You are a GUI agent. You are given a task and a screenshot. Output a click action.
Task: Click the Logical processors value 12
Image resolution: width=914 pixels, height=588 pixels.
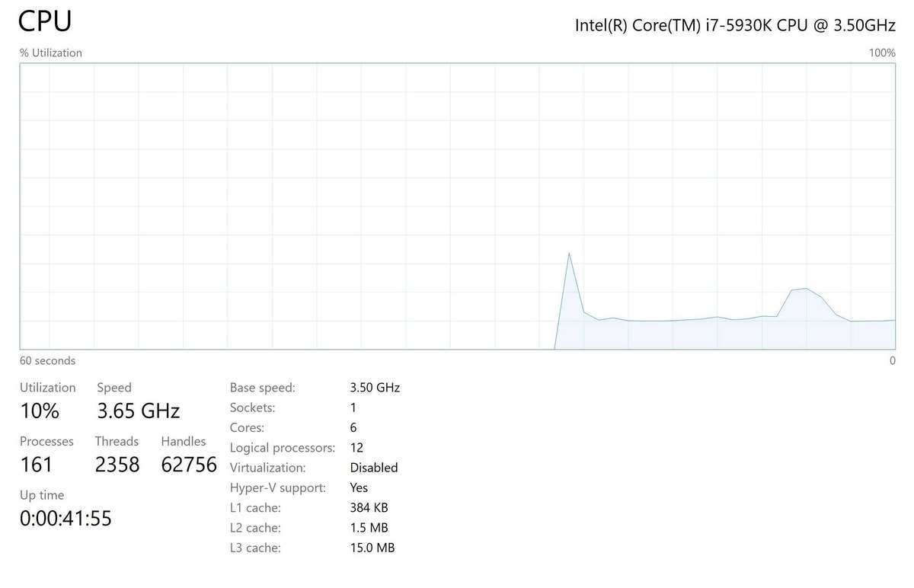click(356, 448)
